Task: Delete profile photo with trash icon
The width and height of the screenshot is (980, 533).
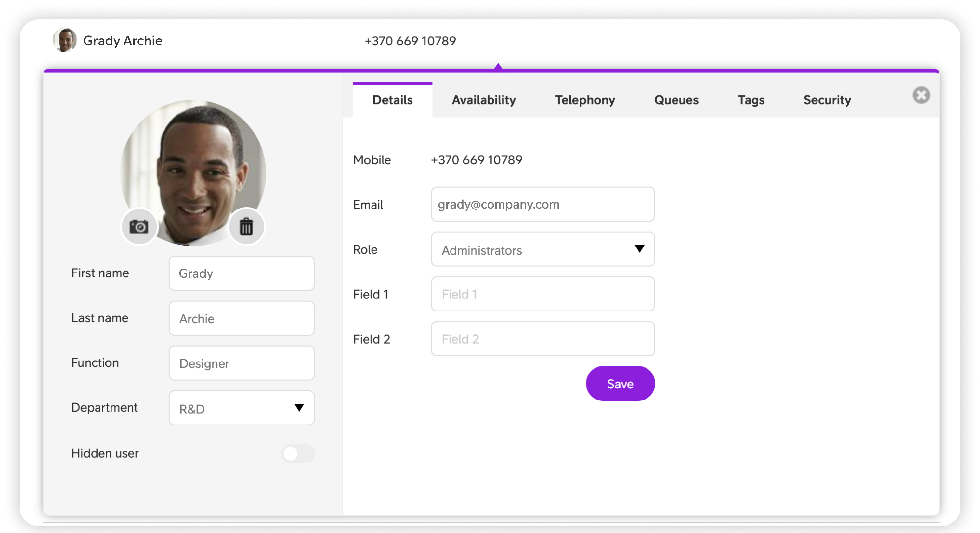Action: pyautogui.click(x=246, y=227)
